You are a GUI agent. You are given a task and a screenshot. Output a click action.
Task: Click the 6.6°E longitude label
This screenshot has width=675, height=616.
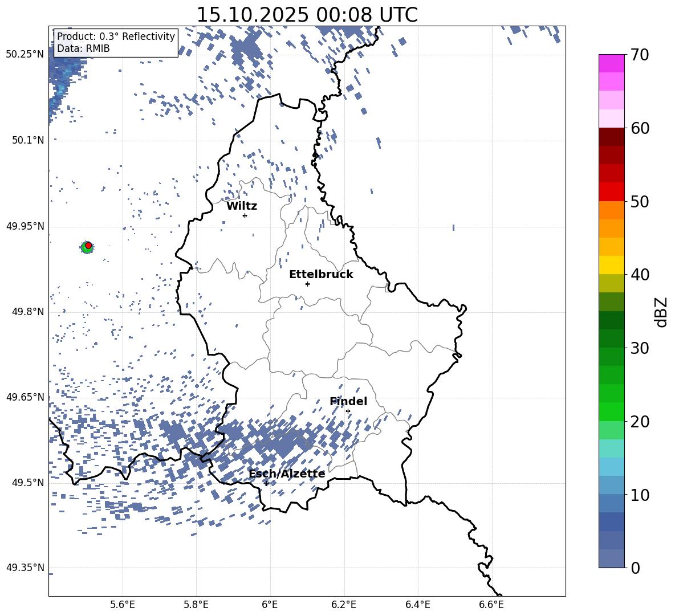coord(491,605)
